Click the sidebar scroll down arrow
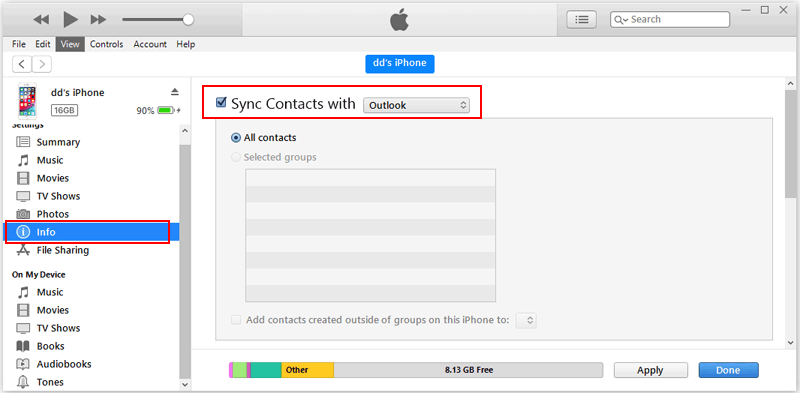800x393 pixels. [x=185, y=384]
